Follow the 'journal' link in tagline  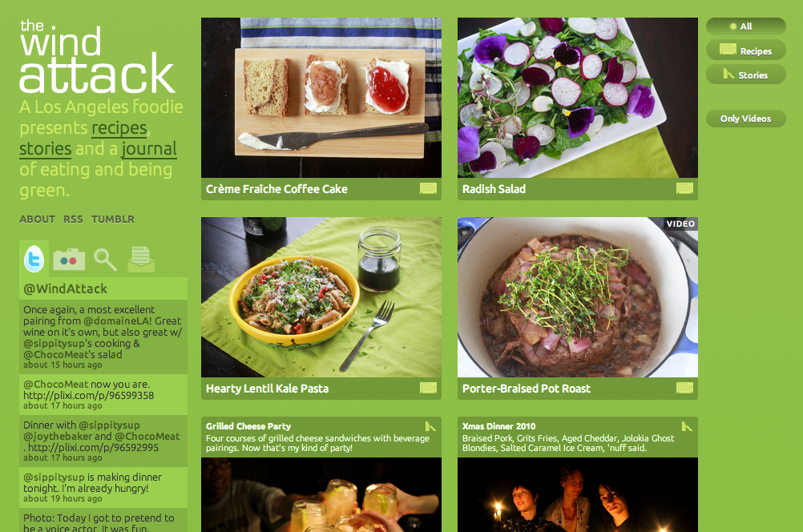click(149, 148)
